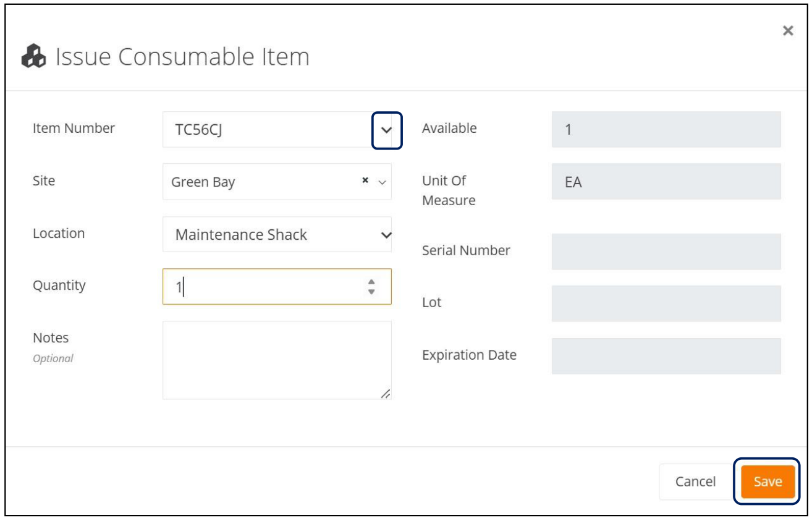This screenshot has width=812, height=521.
Task: Click the Optional hint under Notes
Action: coord(53,358)
